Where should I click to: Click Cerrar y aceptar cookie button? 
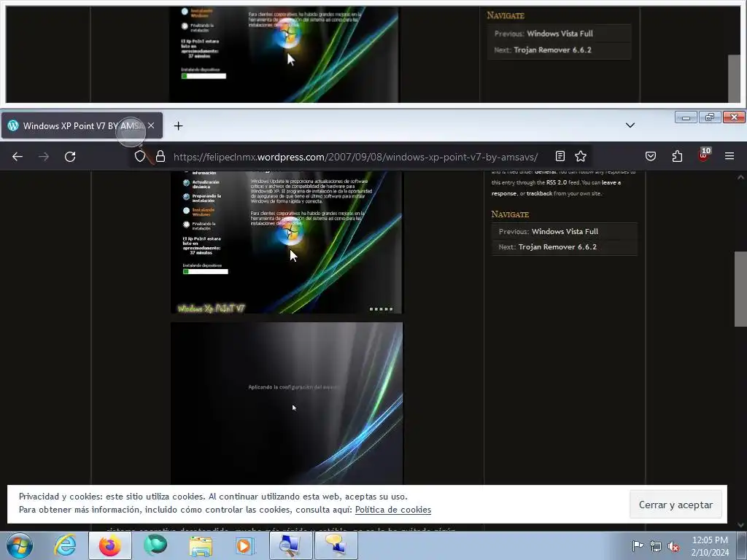click(676, 505)
